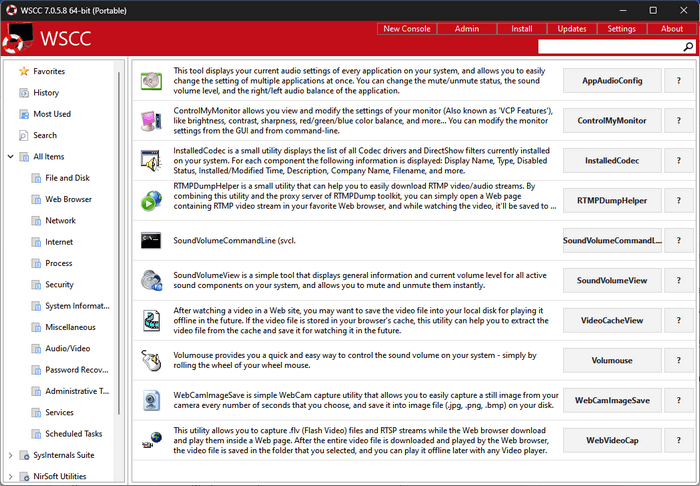Screen dimensions: 700x486
Task: Open help for SoundVolumeView
Action: point(679,280)
